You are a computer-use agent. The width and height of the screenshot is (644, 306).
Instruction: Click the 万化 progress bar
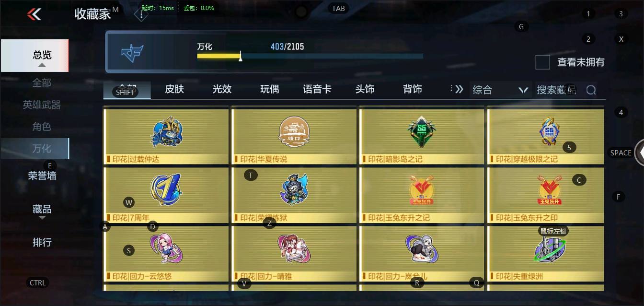(310, 56)
